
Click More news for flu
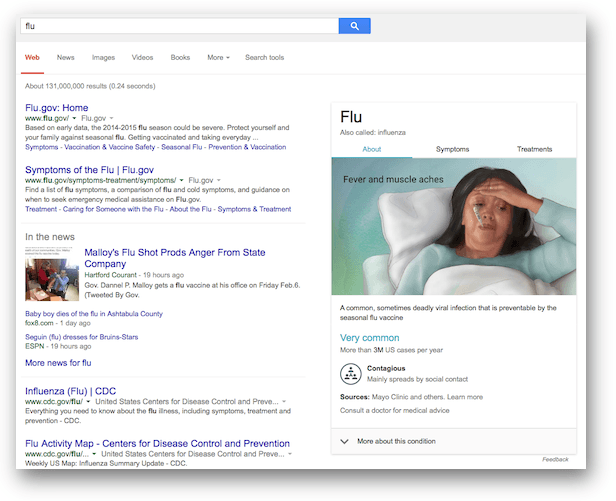click(x=58, y=363)
